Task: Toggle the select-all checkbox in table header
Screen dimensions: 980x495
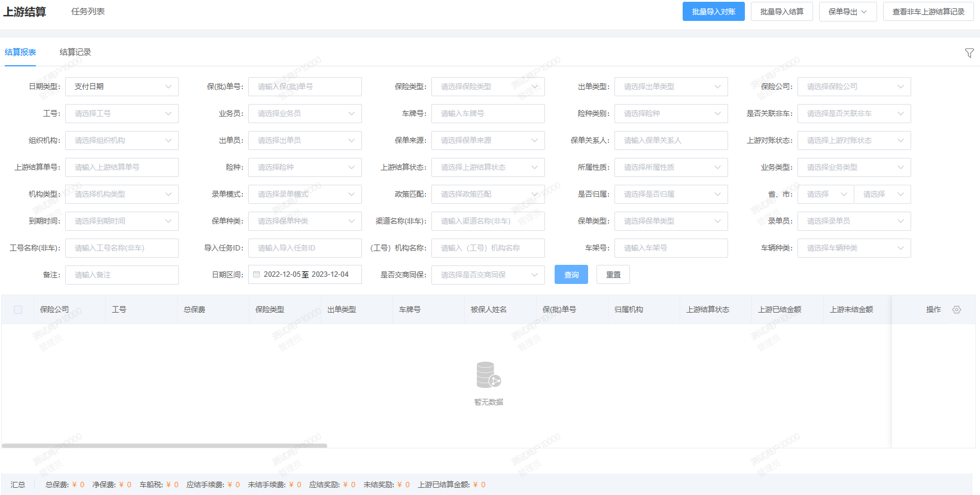Action: tap(18, 310)
